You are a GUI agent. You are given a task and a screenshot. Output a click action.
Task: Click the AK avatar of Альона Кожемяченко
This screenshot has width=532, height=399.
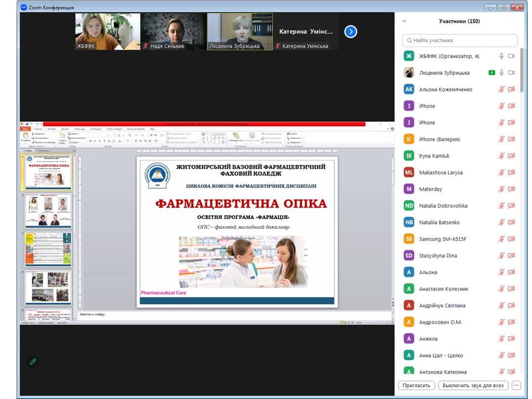409,89
